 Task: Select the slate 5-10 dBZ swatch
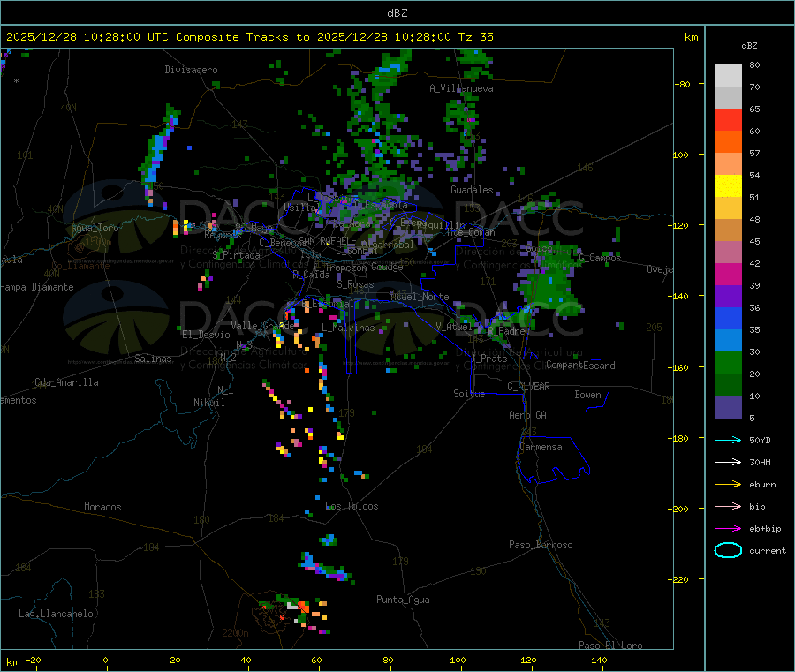pyautogui.click(x=728, y=407)
